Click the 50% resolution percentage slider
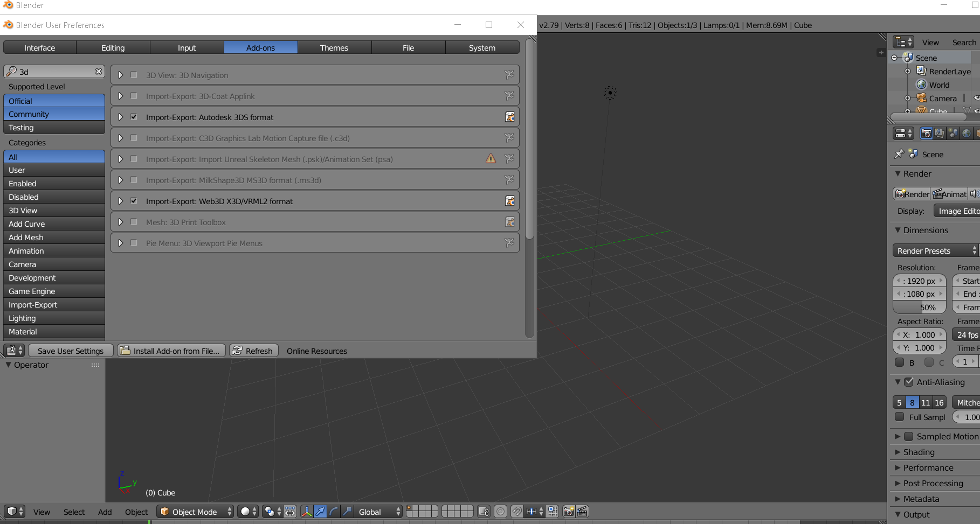Screen dimensions: 980x524 (x=920, y=307)
